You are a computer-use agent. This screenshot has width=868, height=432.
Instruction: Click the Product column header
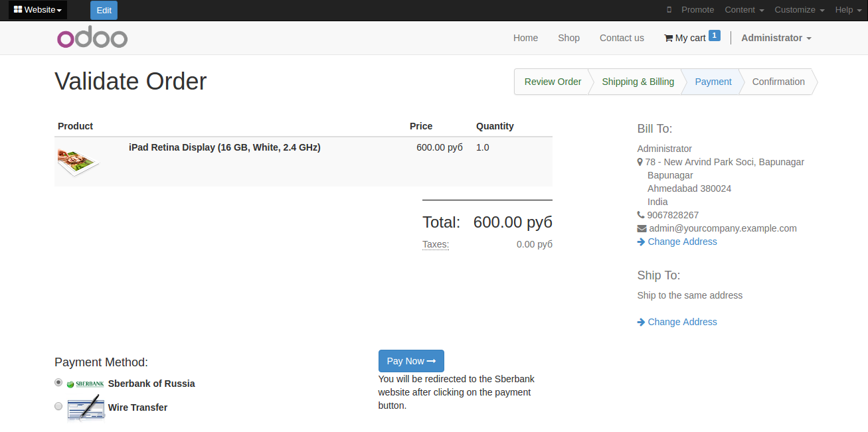click(76, 126)
